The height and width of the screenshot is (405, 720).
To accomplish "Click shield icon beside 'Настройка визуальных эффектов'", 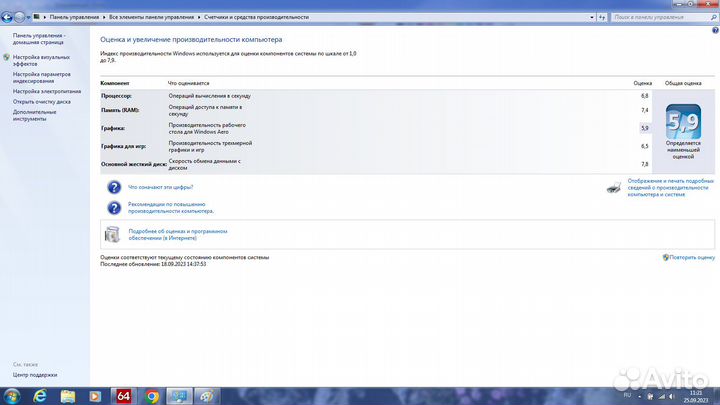I will pos(6,57).
